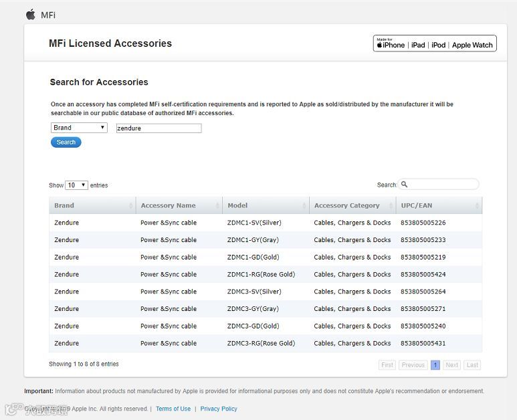Click the MFi text beside the Apple logo
Viewport: 517px width, 420px height.
click(x=48, y=15)
